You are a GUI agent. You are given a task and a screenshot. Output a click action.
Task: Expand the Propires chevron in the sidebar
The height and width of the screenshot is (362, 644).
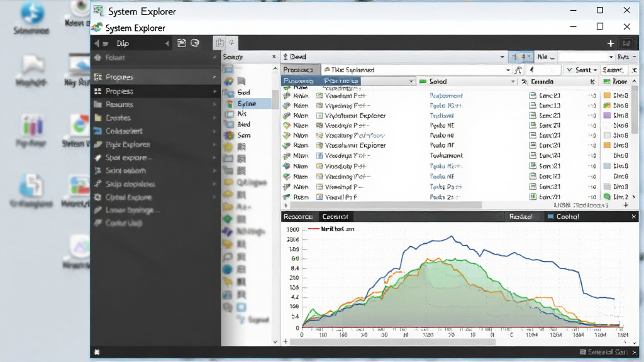tap(214, 77)
